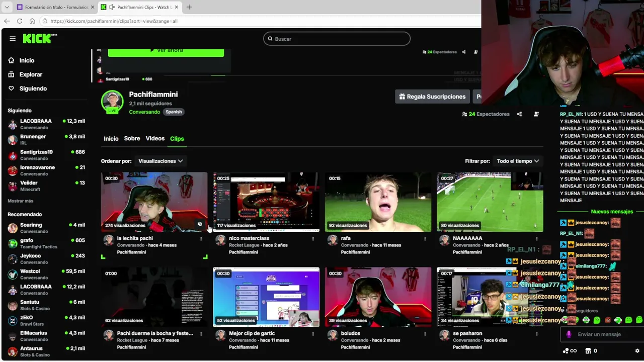Open options menu for 'rafa' clip
Image resolution: width=644 pixels, height=362 pixels.
pyautogui.click(x=425, y=239)
